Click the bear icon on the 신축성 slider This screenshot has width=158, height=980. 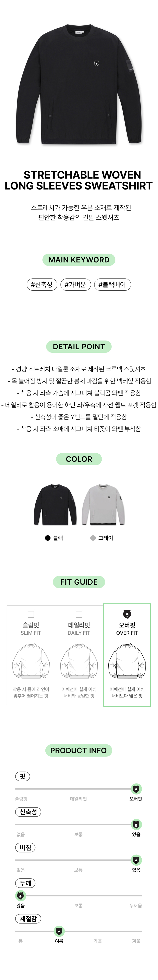click(x=136, y=824)
